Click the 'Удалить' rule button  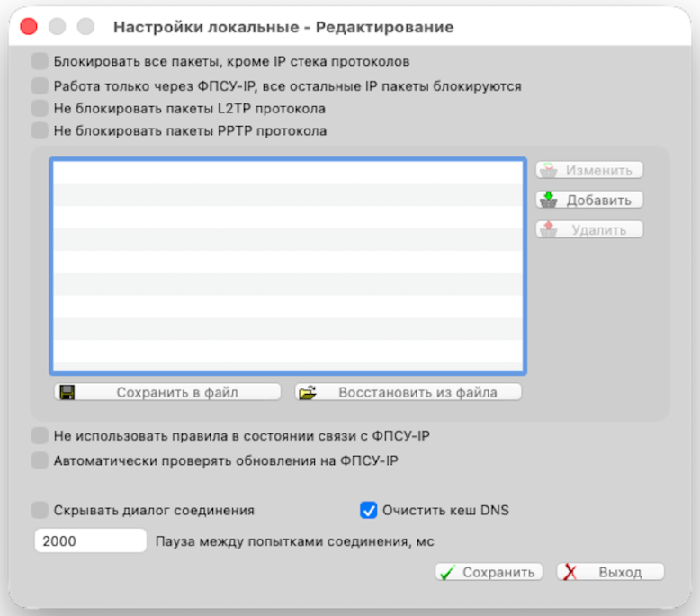589,229
